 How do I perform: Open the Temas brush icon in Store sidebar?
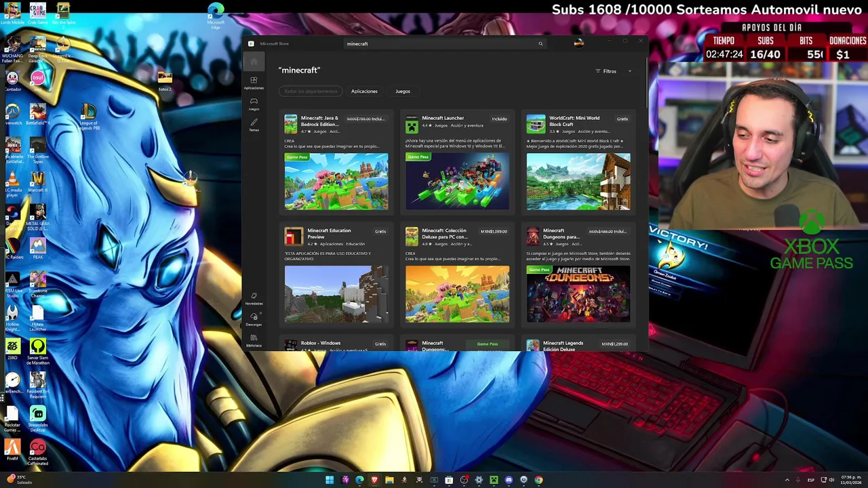(254, 125)
